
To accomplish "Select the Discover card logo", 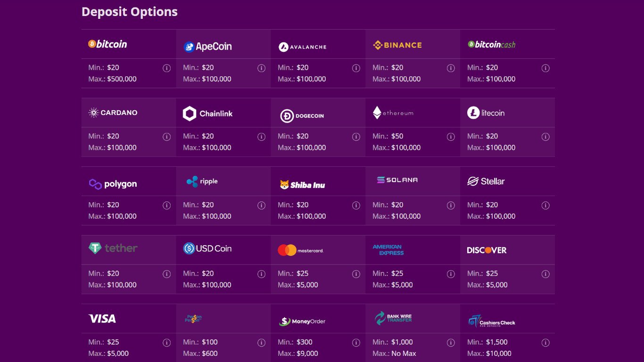I will pyautogui.click(x=487, y=250).
